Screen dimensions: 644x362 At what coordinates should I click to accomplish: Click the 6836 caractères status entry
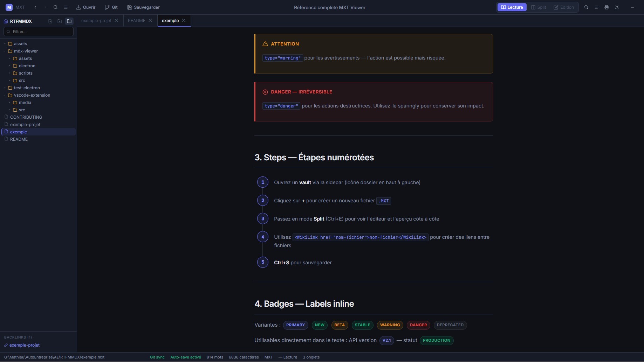coord(244,357)
